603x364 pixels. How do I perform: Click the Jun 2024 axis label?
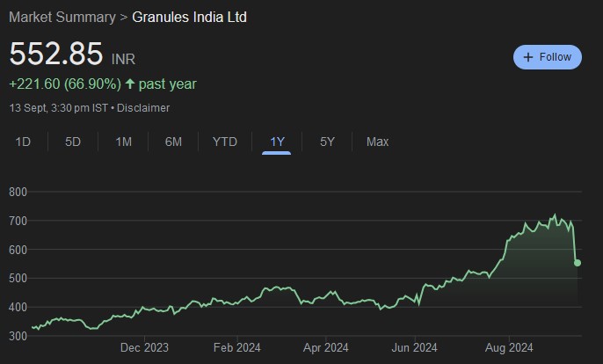414,347
